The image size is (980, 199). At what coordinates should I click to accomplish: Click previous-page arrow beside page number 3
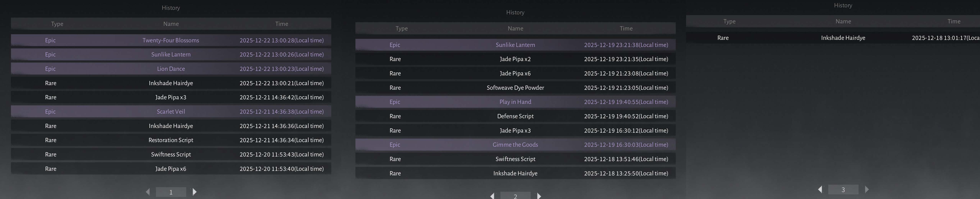pyautogui.click(x=820, y=189)
